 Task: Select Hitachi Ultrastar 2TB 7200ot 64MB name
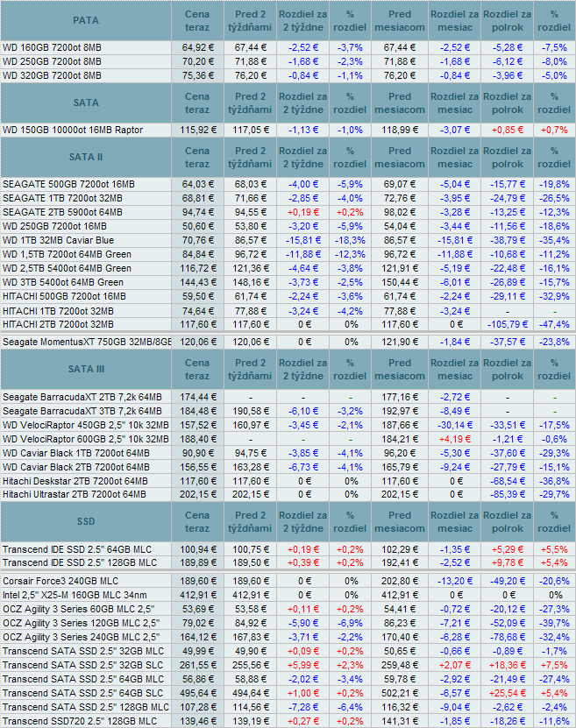[75, 494]
